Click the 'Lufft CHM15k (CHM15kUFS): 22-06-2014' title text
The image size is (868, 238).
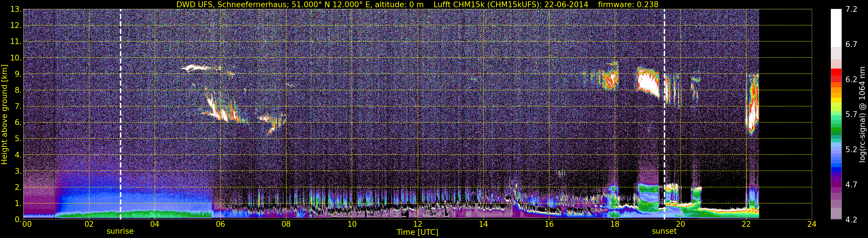tap(511, 4)
